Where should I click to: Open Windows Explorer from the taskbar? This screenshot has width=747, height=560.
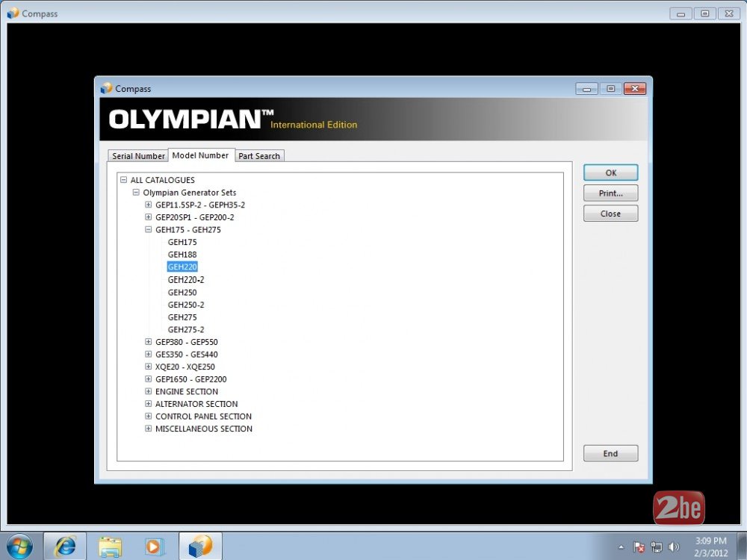pos(110,547)
